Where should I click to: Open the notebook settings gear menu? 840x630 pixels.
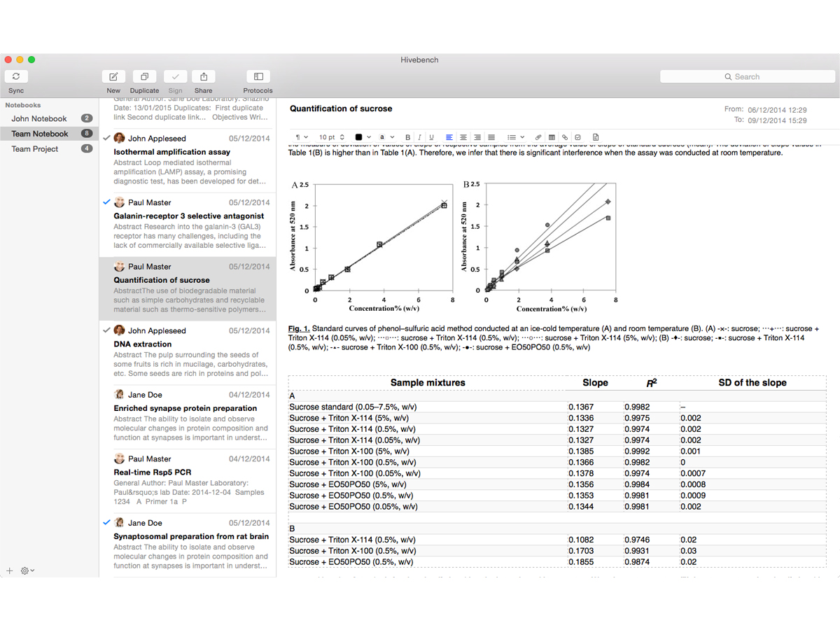pyautogui.click(x=27, y=570)
